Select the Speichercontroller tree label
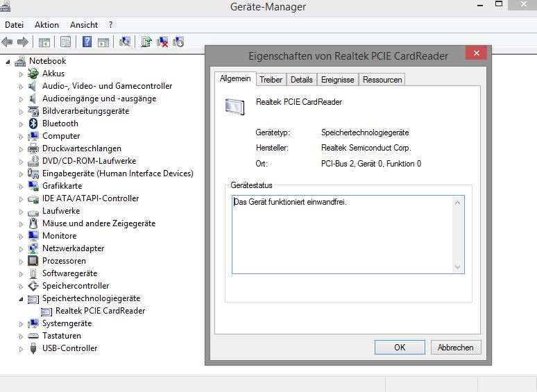The height and width of the screenshot is (392, 537). point(76,286)
